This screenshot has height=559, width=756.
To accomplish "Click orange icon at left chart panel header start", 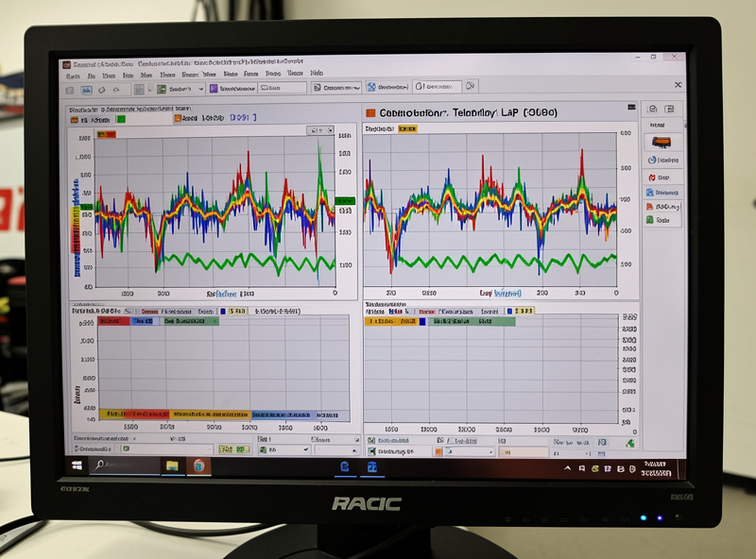I will click(x=75, y=120).
